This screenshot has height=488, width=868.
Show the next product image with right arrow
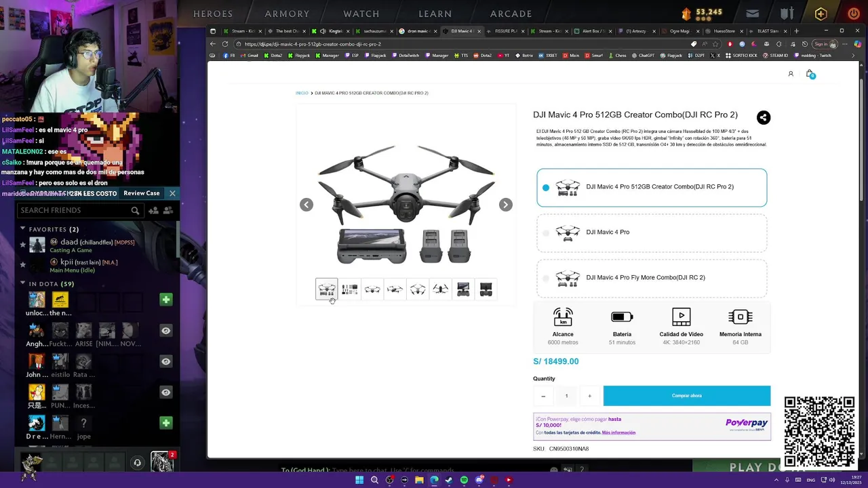coord(505,205)
